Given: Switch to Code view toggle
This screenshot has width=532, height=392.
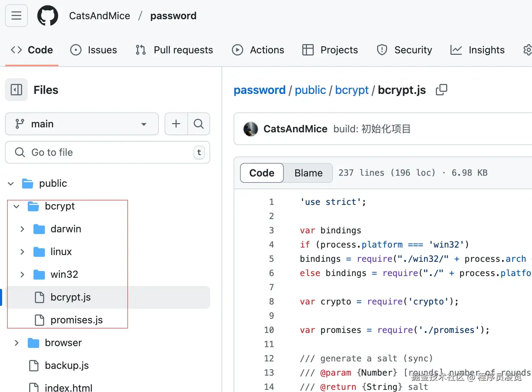Looking at the screenshot, I should 262,173.
